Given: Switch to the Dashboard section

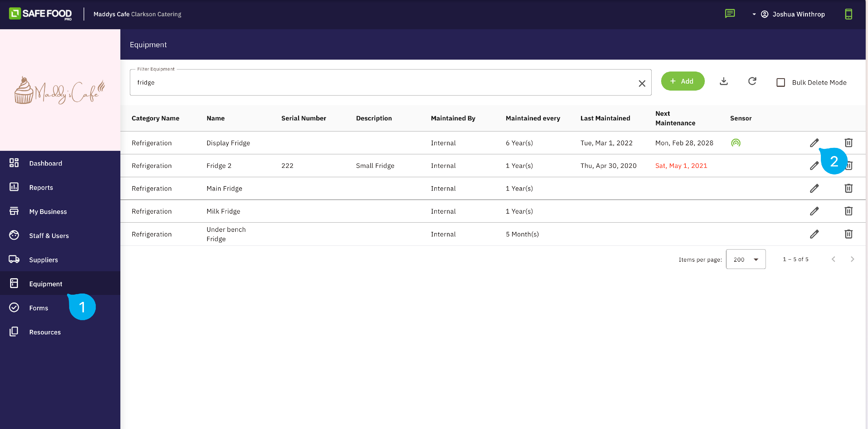Looking at the screenshot, I should click(46, 163).
